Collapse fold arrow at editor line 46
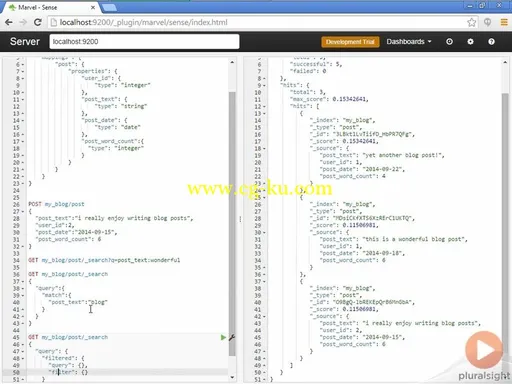The width and height of the screenshot is (512, 384). click(23, 344)
